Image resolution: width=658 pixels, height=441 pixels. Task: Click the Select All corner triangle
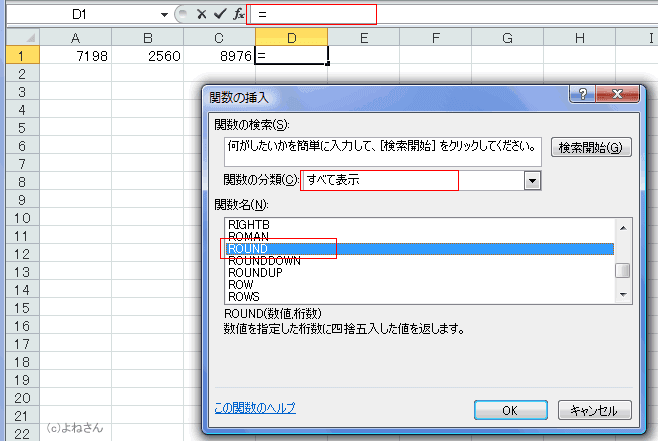(x=23, y=37)
